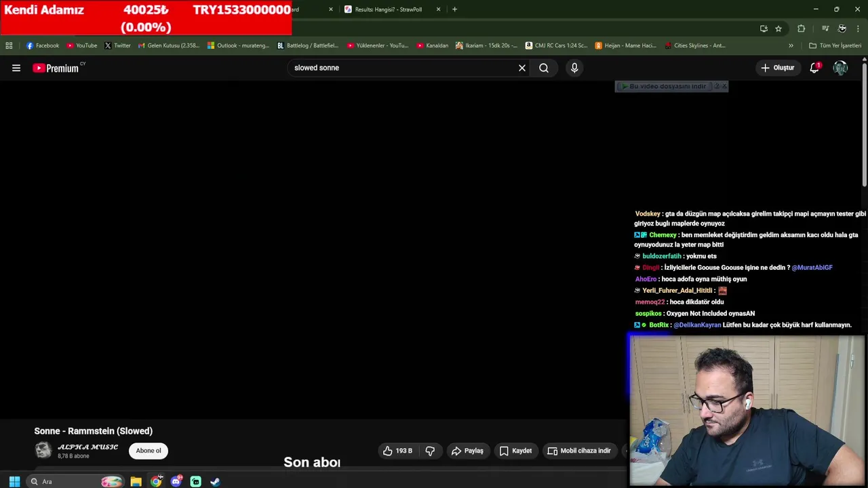
Task: Clear the search box text with X
Action: tap(522, 68)
